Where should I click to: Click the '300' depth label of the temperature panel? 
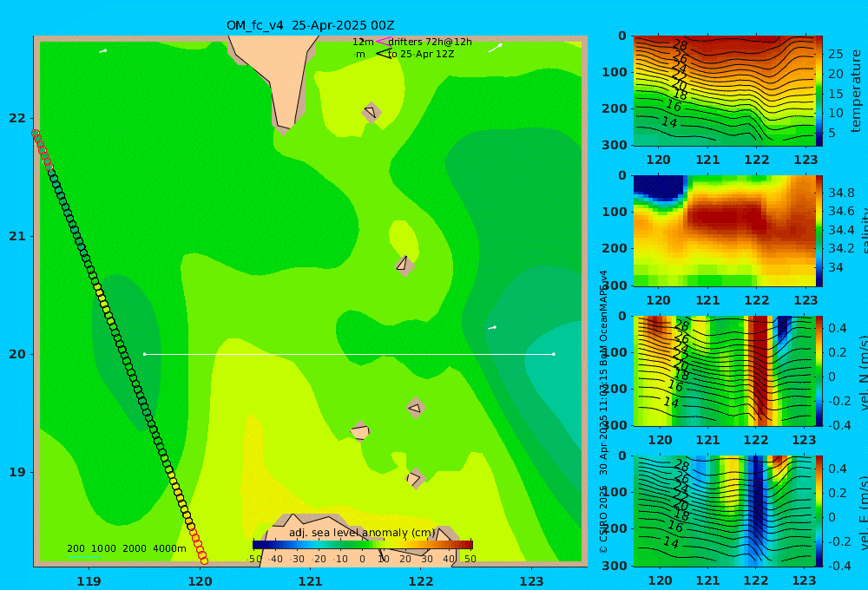(x=615, y=145)
